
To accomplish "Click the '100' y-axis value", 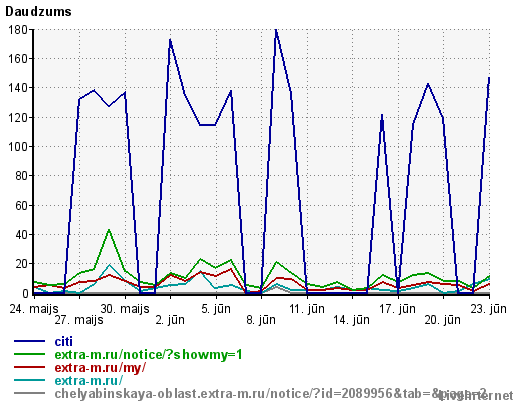I will click(x=18, y=147).
